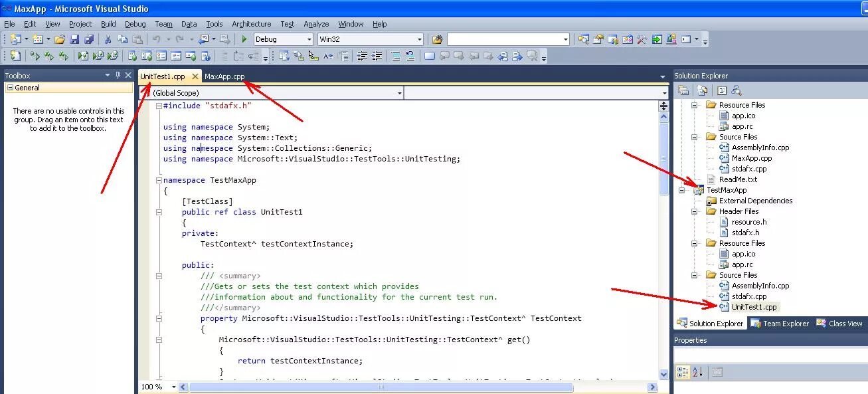Image resolution: width=868 pixels, height=394 pixels.
Task: Open the Debug menu
Action: pyautogui.click(x=135, y=24)
